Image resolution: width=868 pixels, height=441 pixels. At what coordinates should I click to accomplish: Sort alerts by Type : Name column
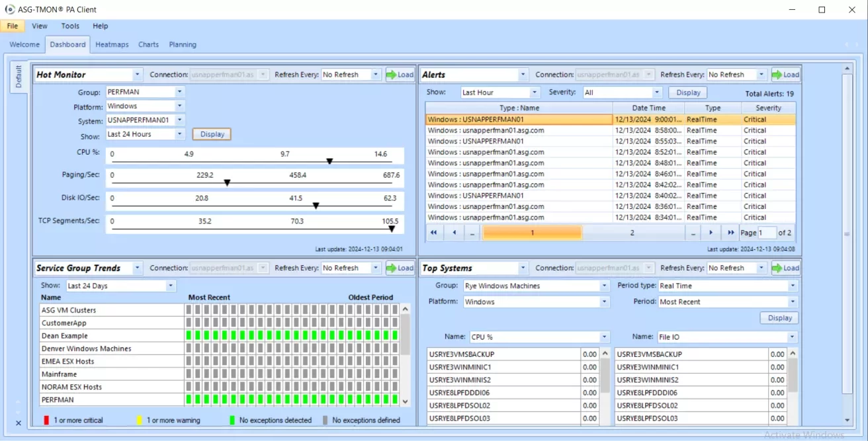coord(519,108)
